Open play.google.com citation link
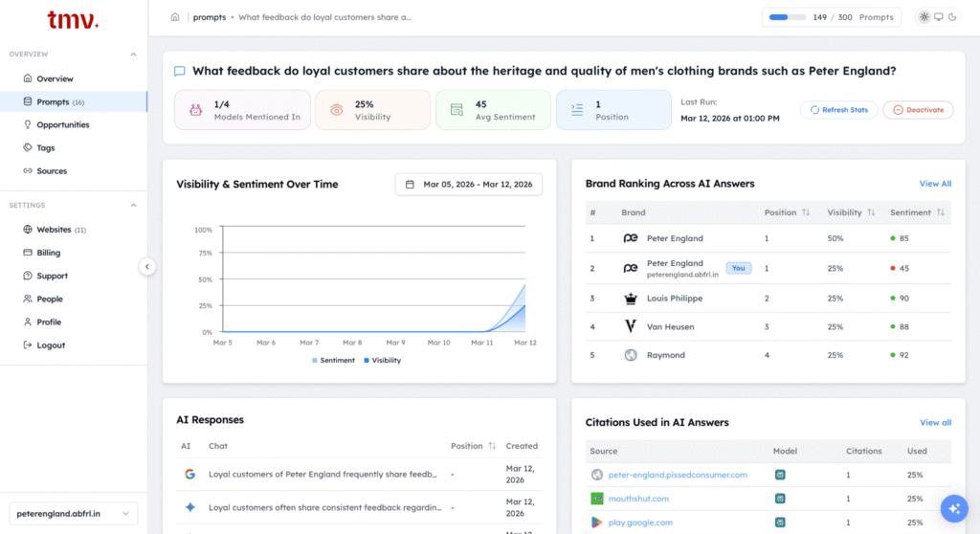Viewport: 980px width, 534px height. (x=640, y=523)
